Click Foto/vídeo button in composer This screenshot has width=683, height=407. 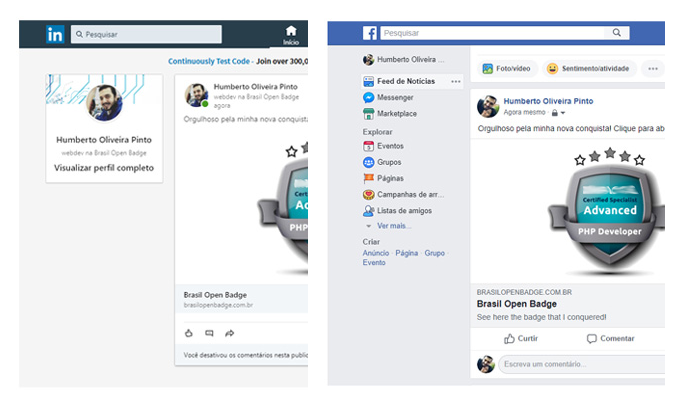click(507, 68)
